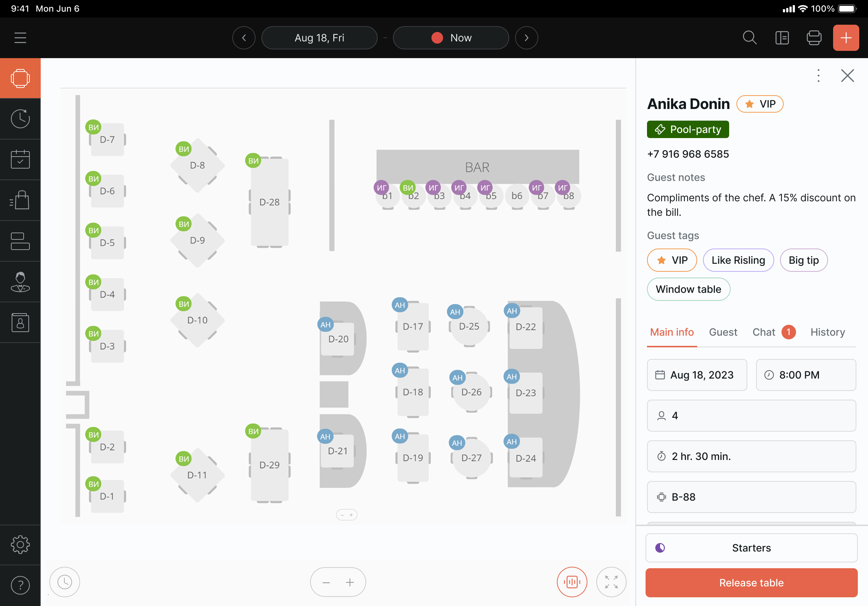The width and height of the screenshot is (868, 606).
Task: Zoom in floor plan with plus
Action: pyautogui.click(x=350, y=582)
